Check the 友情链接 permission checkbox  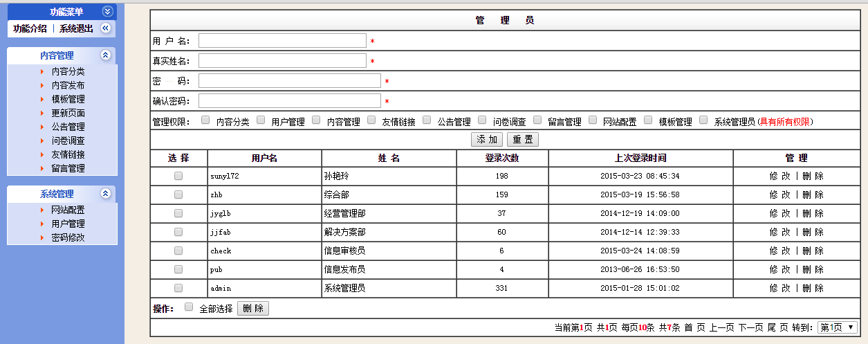click(x=371, y=120)
